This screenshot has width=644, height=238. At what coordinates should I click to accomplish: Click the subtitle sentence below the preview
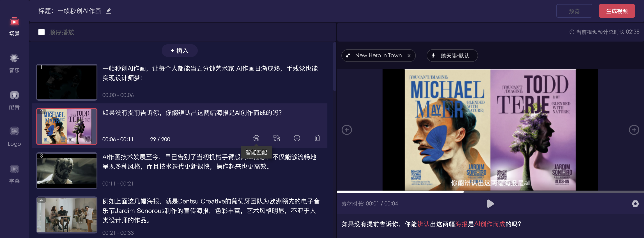point(431,224)
